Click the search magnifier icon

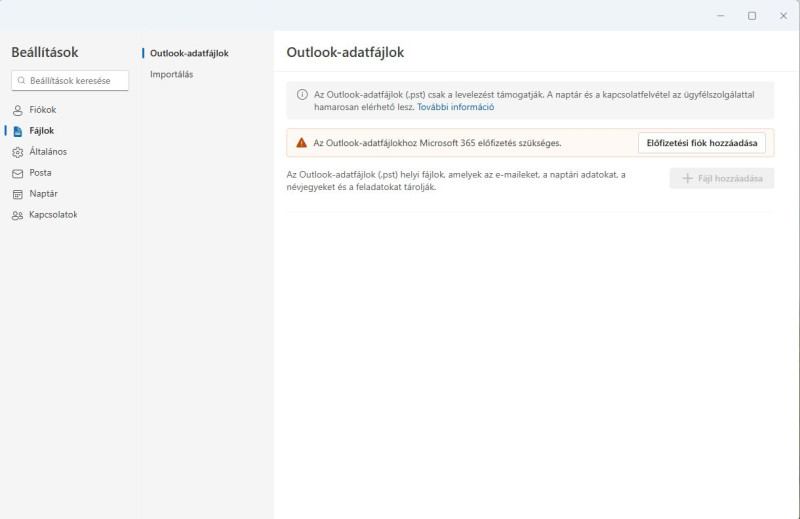pos(21,81)
